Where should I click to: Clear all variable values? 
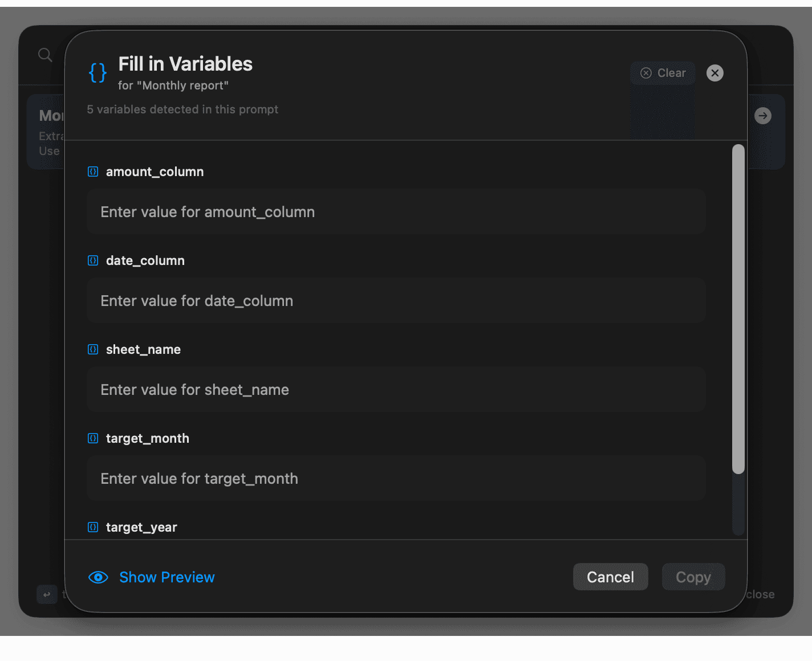(663, 73)
